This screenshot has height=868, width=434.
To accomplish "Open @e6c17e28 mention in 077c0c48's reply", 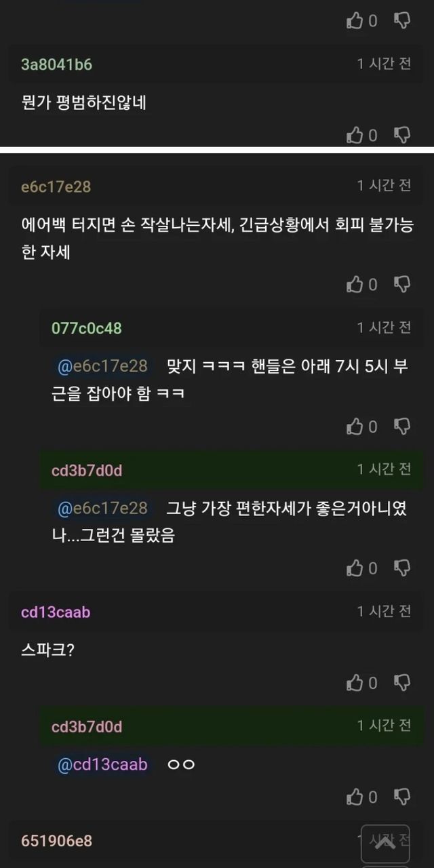I will [x=102, y=366].
